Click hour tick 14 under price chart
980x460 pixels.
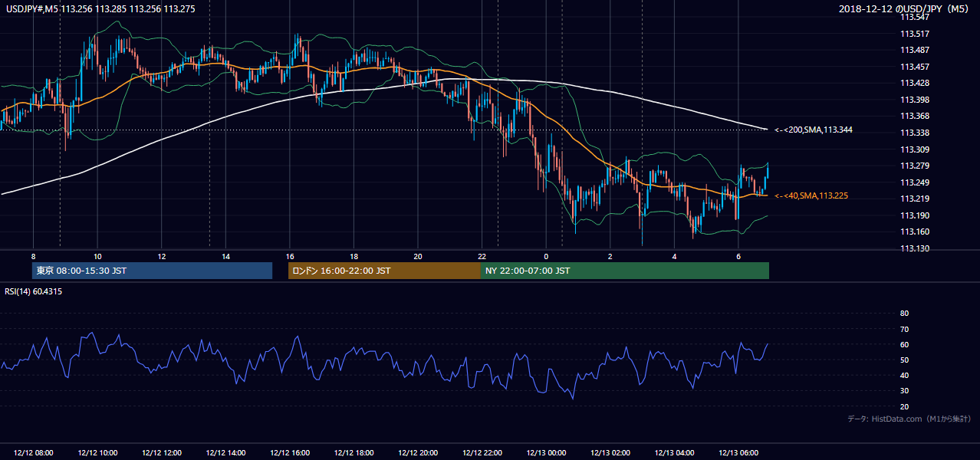[x=225, y=255]
